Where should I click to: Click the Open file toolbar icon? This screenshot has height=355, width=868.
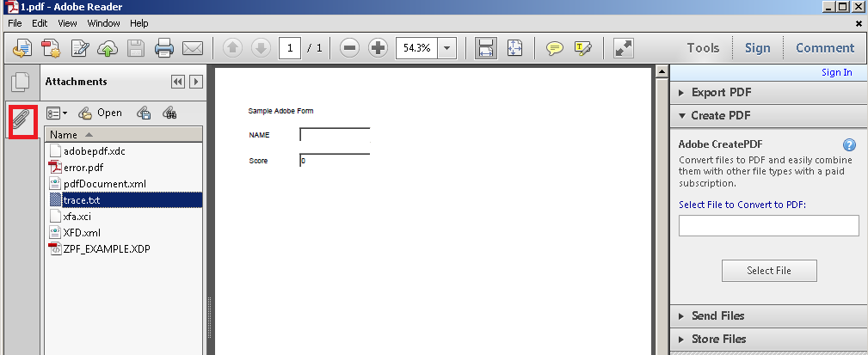pyautogui.click(x=22, y=48)
